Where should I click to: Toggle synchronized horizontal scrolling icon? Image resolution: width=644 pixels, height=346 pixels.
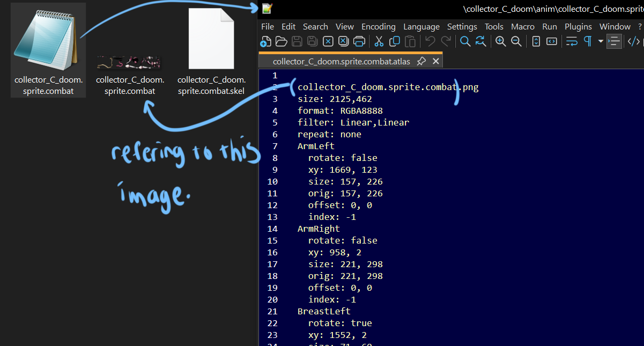coord(551,41)
